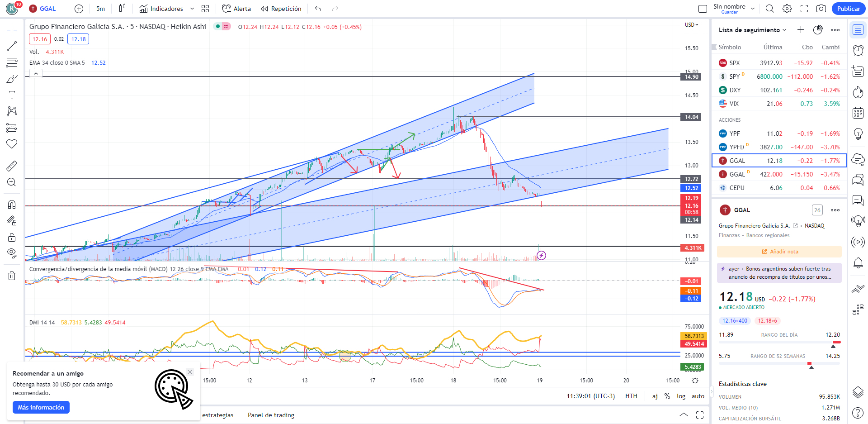Open the GGAL symbol search

point(42,9)
